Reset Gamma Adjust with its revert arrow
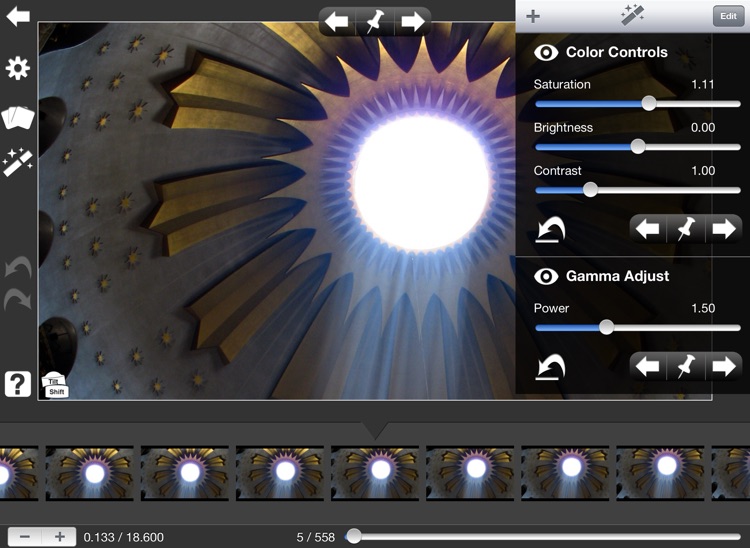 (x=551, y=367)
